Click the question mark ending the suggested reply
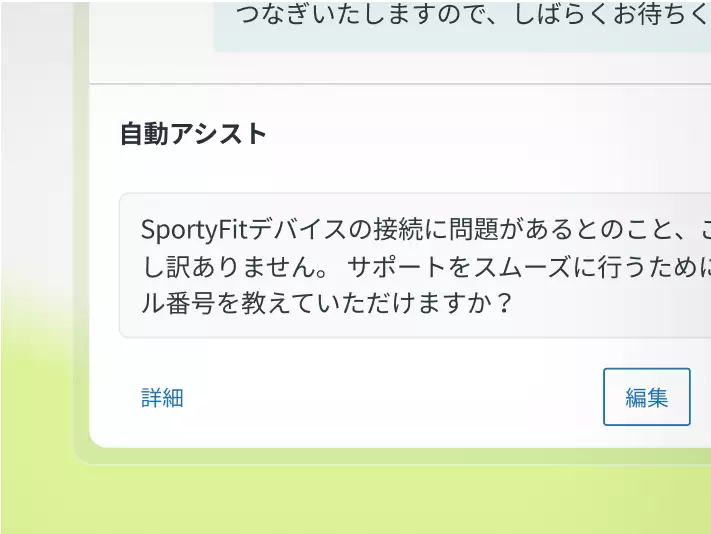 pyautogui.click(x=503, y=303)
